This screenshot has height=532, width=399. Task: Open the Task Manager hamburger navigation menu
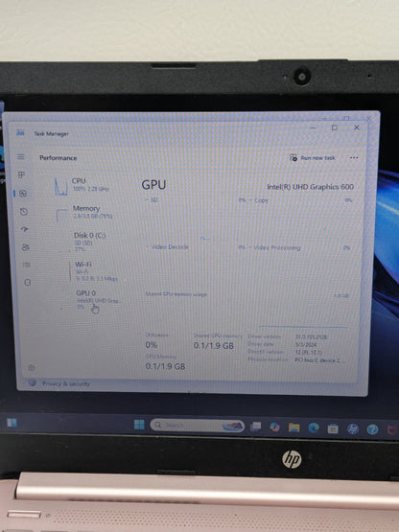tap(21, 156)
